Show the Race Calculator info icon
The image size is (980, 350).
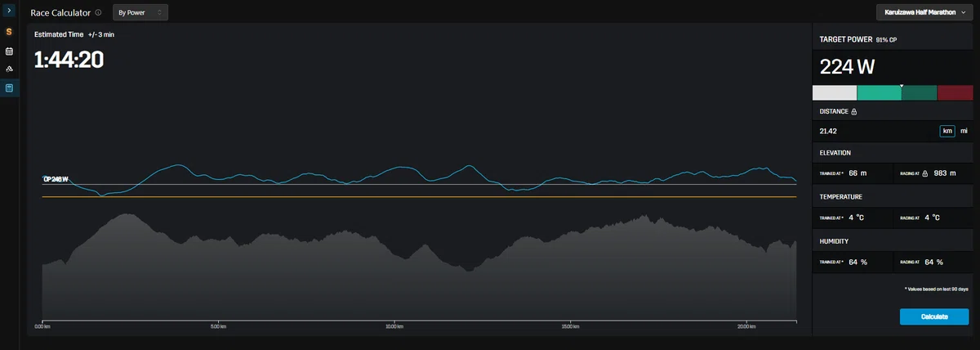point(99,13)
